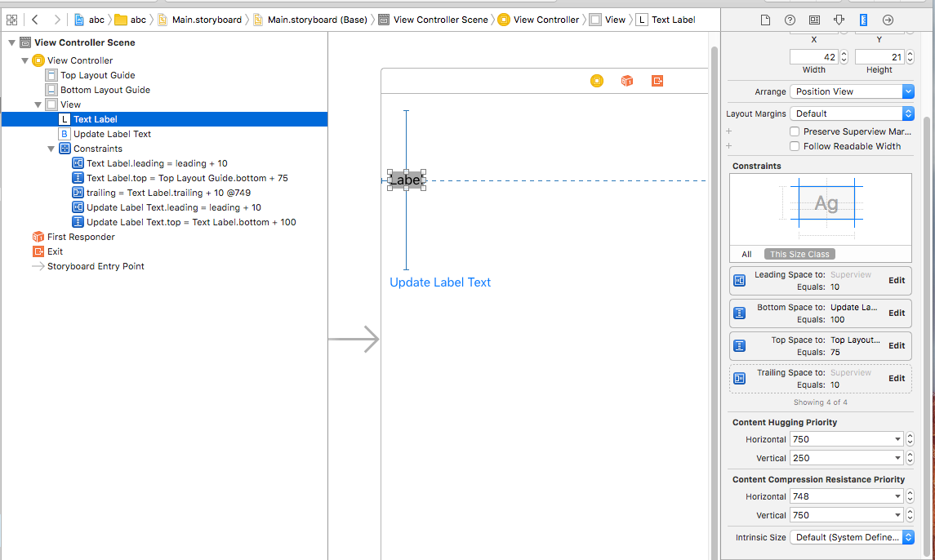This screenshot has width=935, height=560.
Task: Select Text Label row in outline
Action: (x=165, y=119)
